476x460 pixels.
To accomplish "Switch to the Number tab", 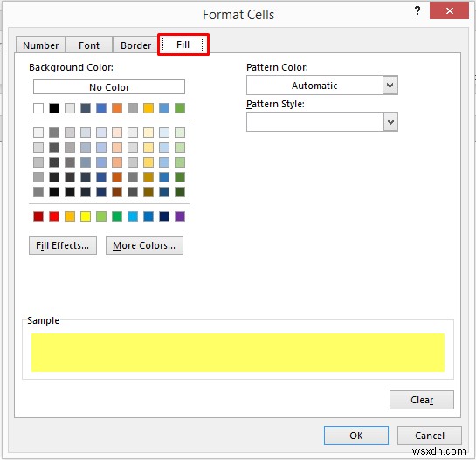I will coord(41,45).
